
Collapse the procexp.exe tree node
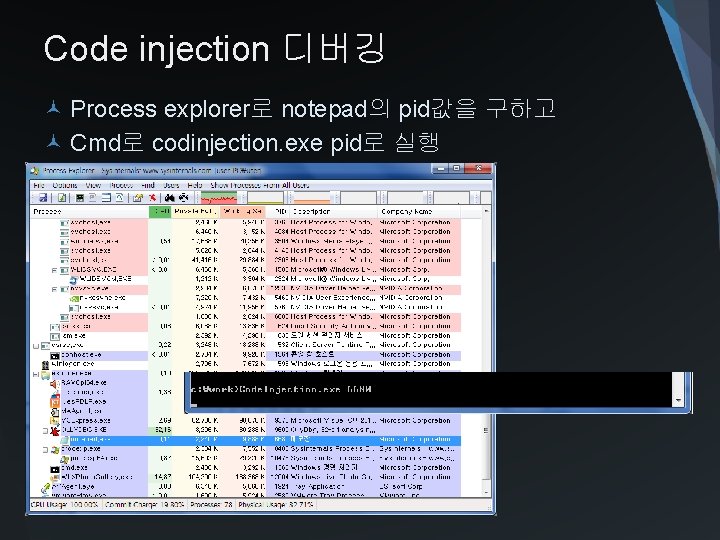pos(45,450)
